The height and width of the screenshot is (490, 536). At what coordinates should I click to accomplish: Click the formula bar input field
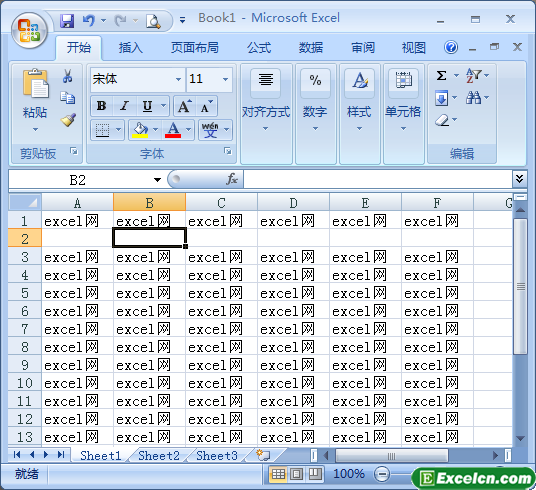point(378,179)
